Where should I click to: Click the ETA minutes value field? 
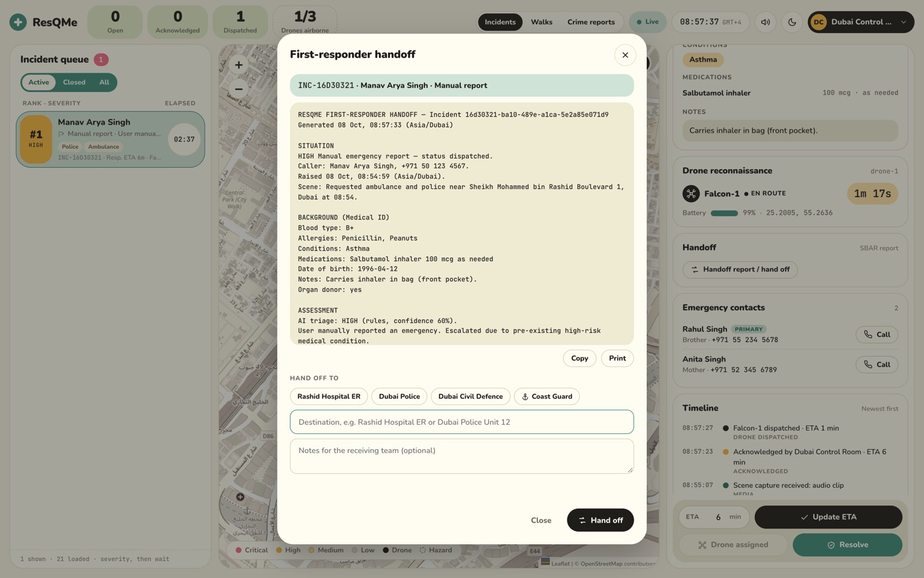[x=717, y=517]
